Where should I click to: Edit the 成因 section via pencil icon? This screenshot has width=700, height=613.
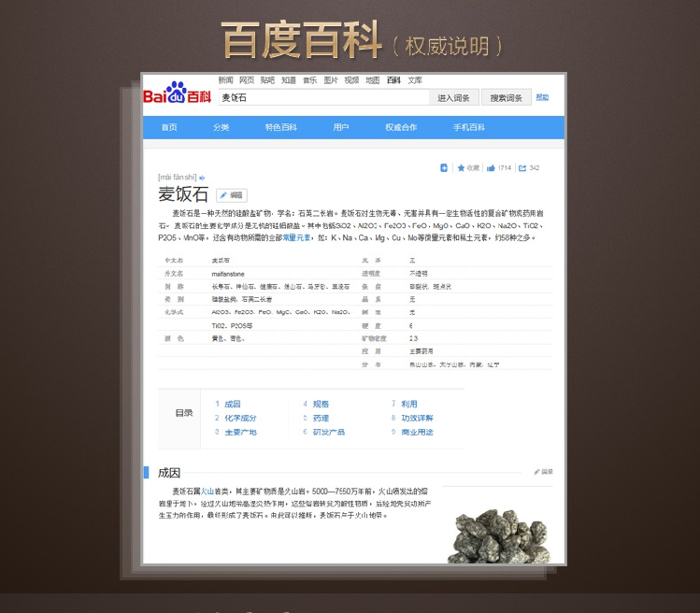point(543,472)
